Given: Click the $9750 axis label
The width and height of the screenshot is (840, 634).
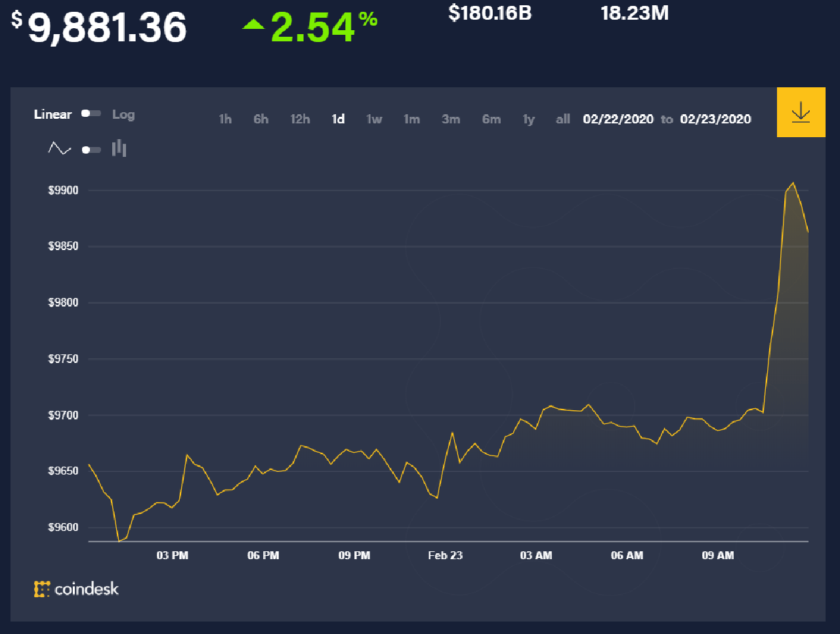Looking at the screenshot, I should click(x=63, y=359).
